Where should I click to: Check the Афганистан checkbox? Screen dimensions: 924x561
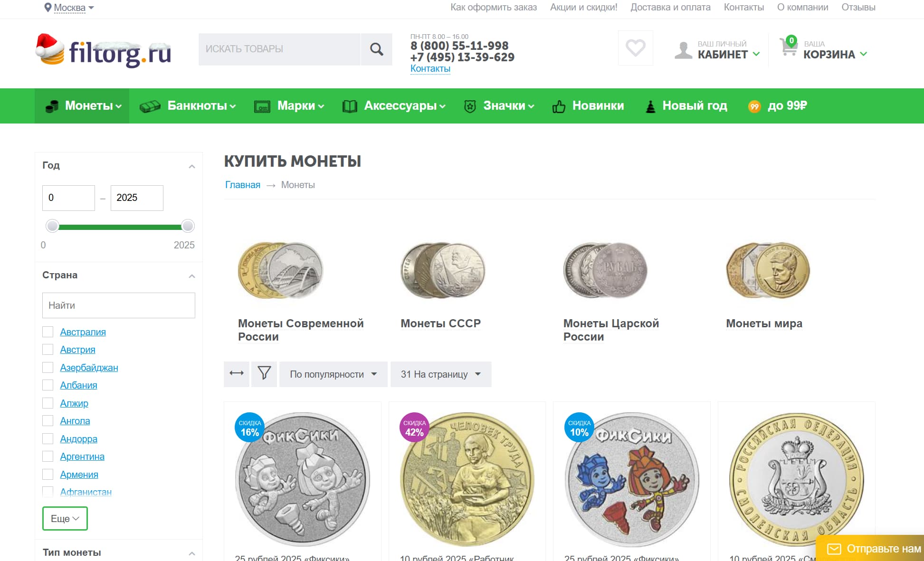point(48,492)
